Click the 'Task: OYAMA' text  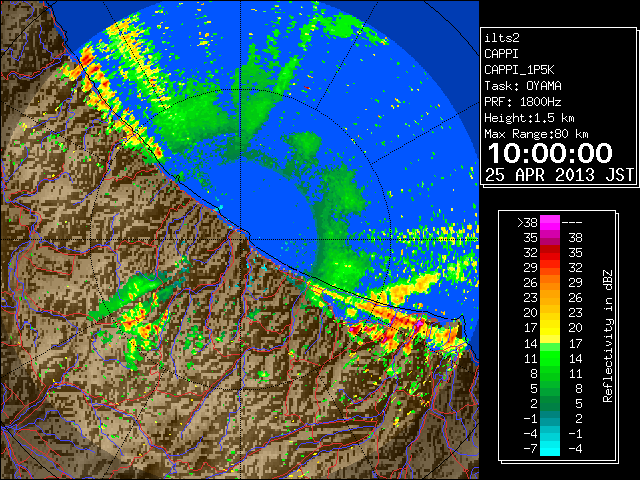click(523, 86)
